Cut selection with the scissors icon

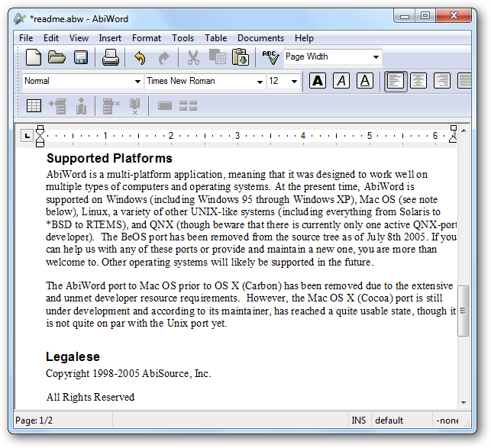click(x=193, y=57)
